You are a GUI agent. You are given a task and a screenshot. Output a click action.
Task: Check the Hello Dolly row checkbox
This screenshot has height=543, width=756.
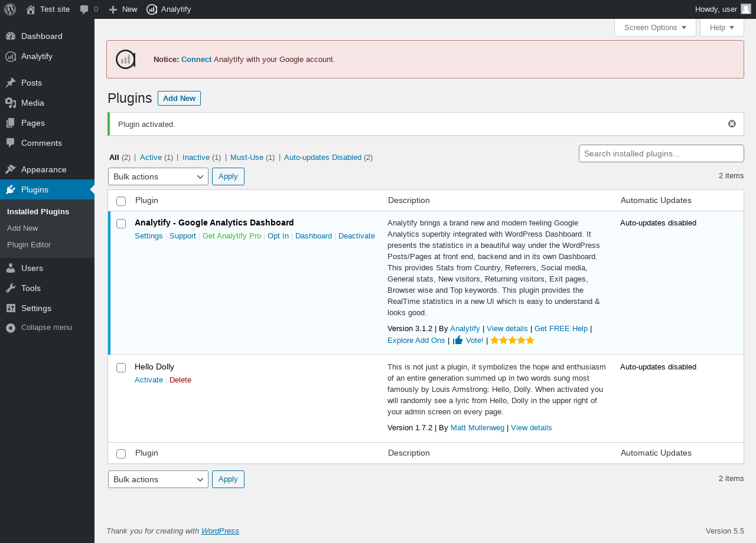pos(121,368)
